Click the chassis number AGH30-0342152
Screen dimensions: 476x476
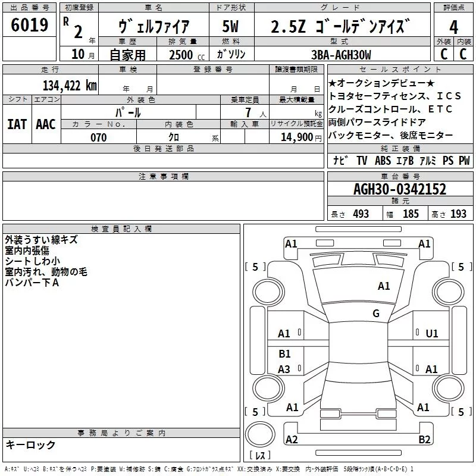tap(400, 189)
